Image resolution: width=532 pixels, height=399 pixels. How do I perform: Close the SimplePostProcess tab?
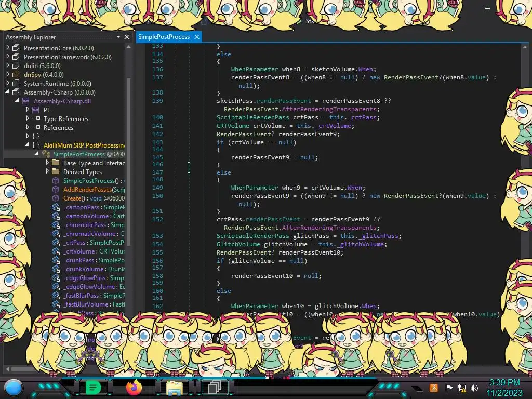pyautogui.click(x=197, y=37)
